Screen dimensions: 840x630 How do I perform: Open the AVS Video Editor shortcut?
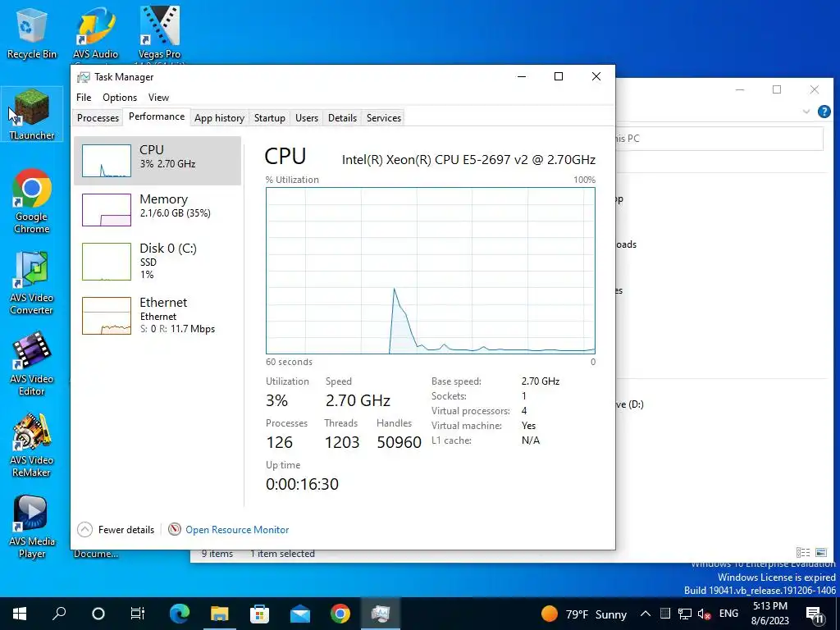(32, 364)
